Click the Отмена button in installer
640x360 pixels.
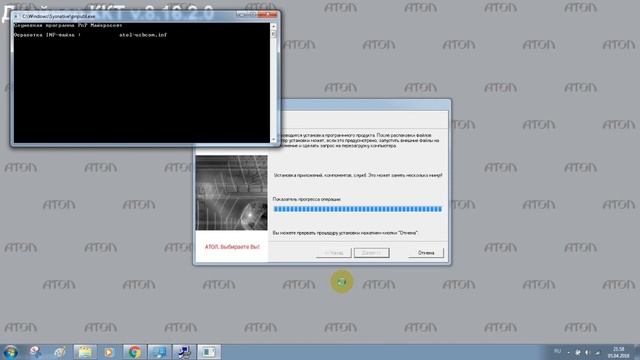coord(426,253)
